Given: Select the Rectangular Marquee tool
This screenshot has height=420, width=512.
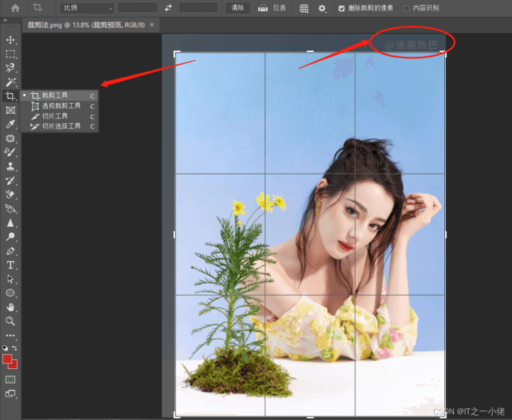Looking at the screenshot, I should click(10, 54).
